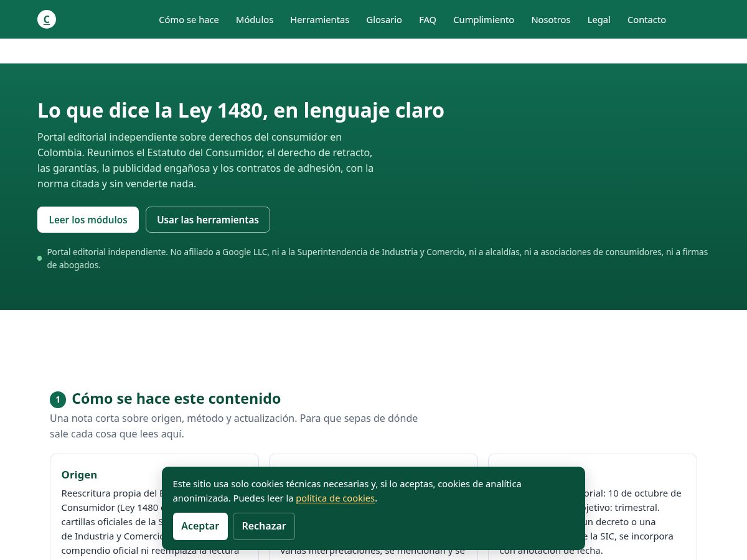Select Legal in the top navigation
The width and height of the screenshot is (747, 560).
[599, 19]
